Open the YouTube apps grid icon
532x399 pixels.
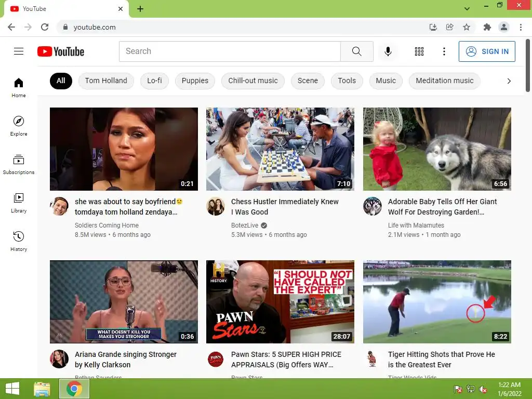point(419,51)
